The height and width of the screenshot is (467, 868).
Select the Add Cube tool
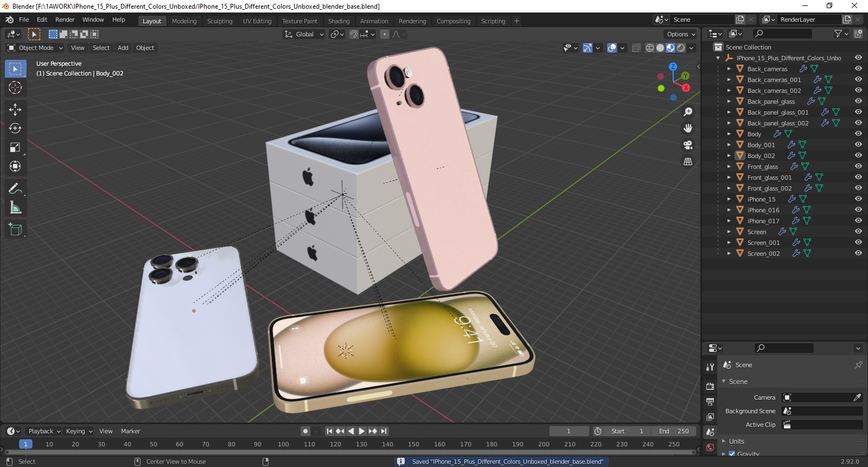click(x=15, y=230)
